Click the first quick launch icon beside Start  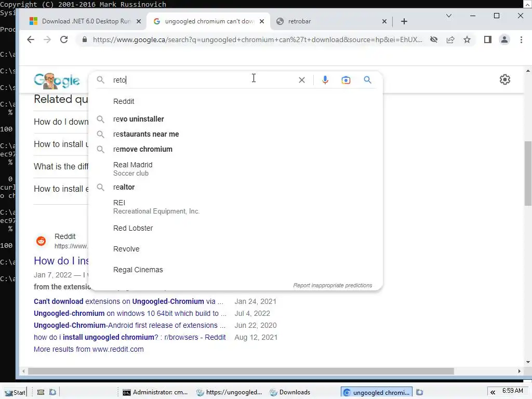pyautogui.click(x=41, y=392)
